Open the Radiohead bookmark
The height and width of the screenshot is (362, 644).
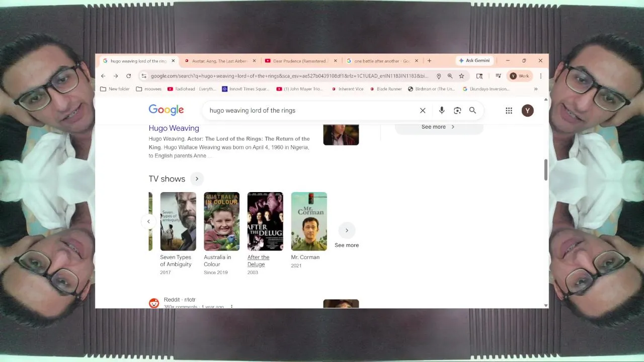click(192, 89)
